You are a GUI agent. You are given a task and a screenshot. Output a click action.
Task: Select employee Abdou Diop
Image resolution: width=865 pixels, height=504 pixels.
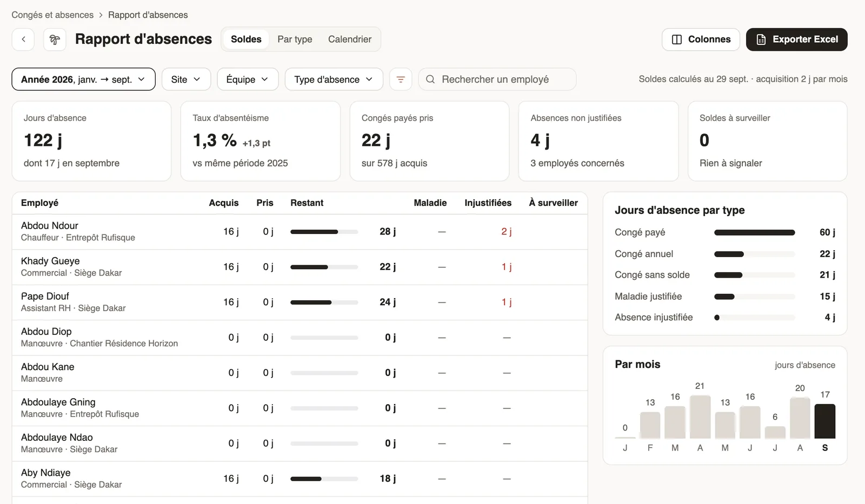300,338
